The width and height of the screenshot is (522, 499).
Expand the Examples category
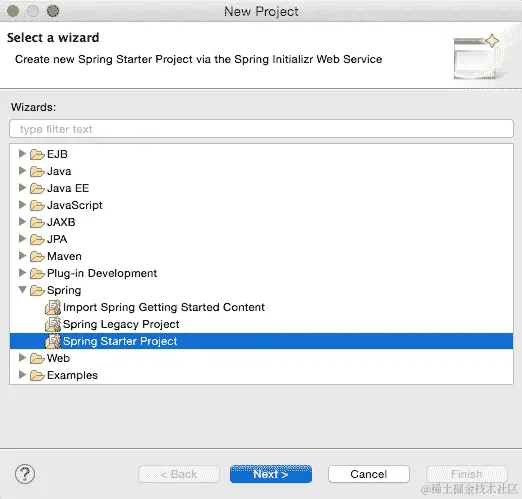coord(22,375)
